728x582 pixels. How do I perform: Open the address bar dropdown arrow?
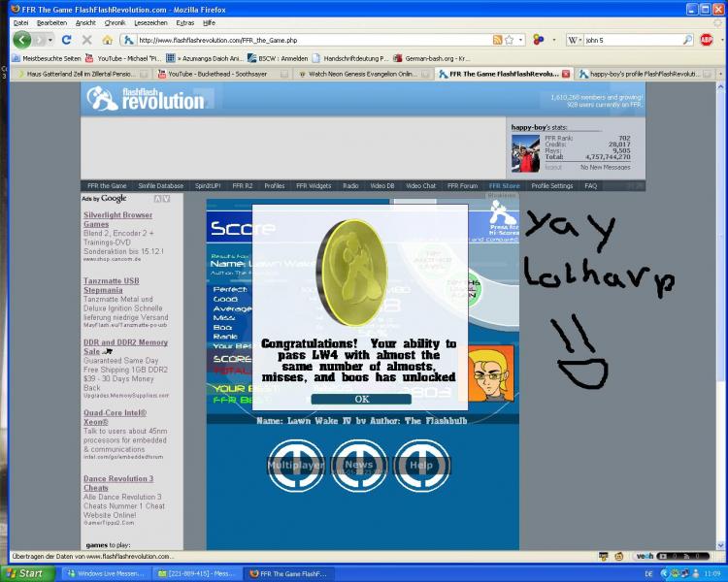pos(520,41)
